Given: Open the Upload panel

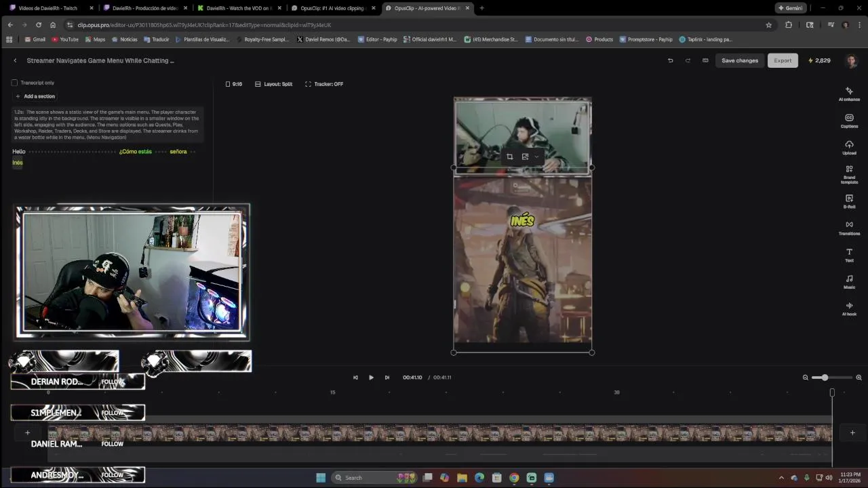Looking at the screenshot, I should [849, 147].
